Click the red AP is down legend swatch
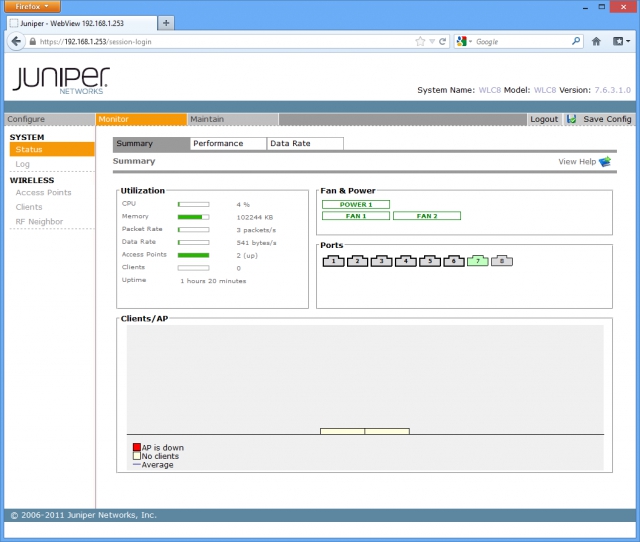The image size is (640, 542). pos(137,447)
